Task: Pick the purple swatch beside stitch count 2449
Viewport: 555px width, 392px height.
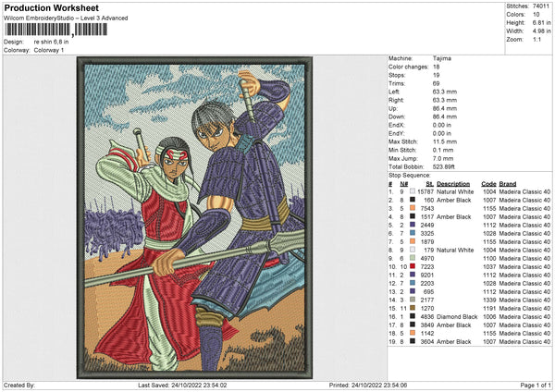Action: coord(413,225)
